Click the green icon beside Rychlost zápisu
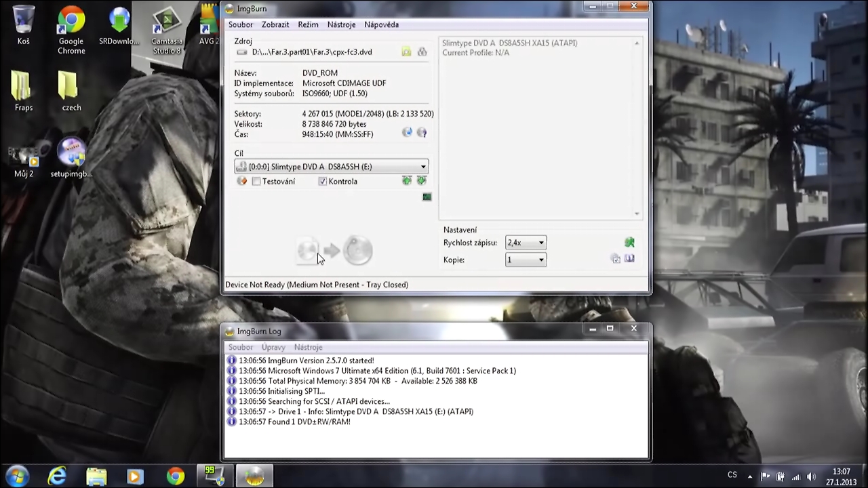Image resolution: width=868 pixels, height=488 pixels. click(629, 243)
